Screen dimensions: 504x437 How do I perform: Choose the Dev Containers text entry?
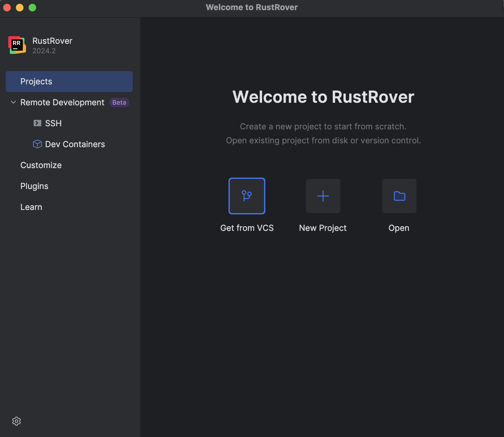point(75,144)
